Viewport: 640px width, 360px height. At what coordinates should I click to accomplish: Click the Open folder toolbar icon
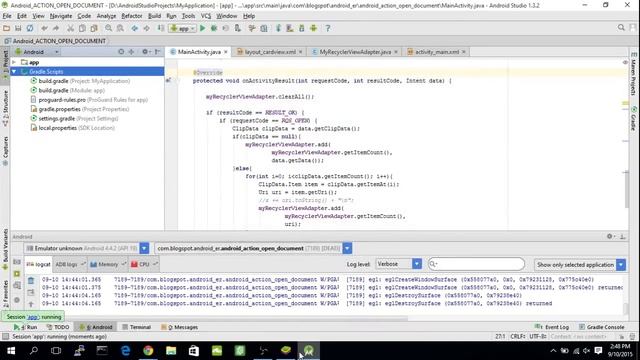(7, 28)
